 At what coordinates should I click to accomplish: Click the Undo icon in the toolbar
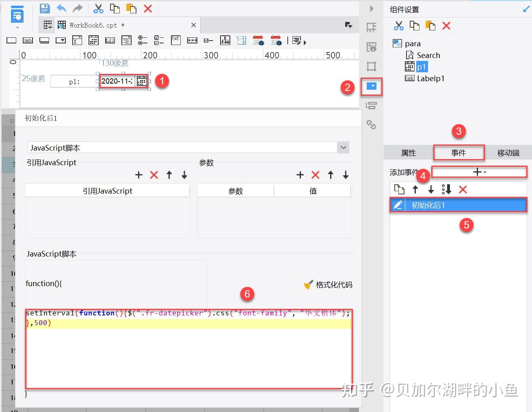(x=61, y=8)
